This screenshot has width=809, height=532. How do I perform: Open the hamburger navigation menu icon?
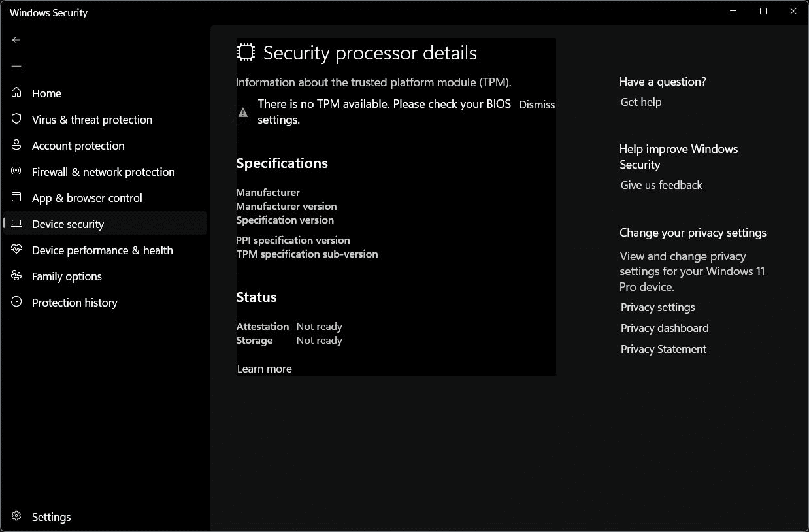click(16, 66)
